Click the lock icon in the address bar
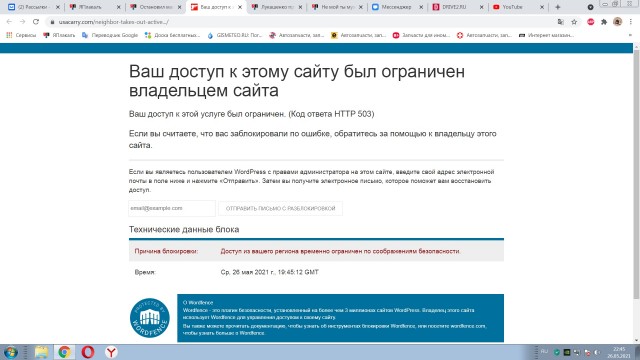The height and width of the screenshot is (360, 640). [x=52, y=22]
